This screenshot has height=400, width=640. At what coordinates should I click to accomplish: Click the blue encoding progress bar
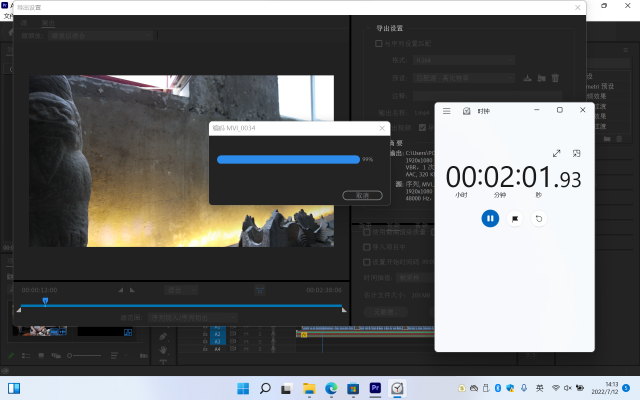tap(288, 160)
